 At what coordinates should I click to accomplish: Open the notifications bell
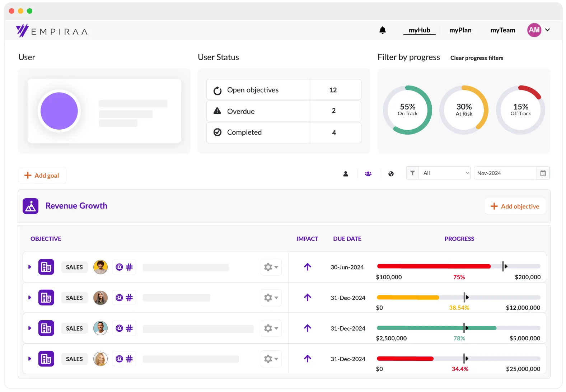383,31
